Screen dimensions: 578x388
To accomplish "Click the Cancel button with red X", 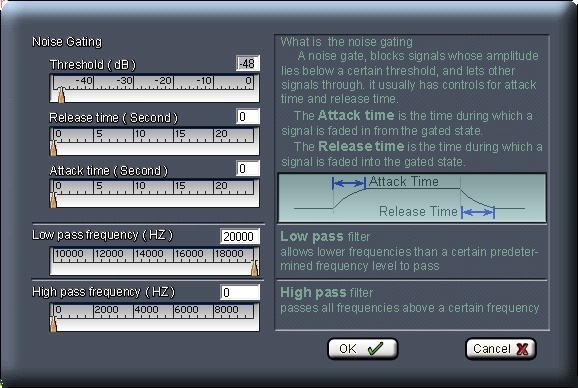I will (x=501, y=349).
